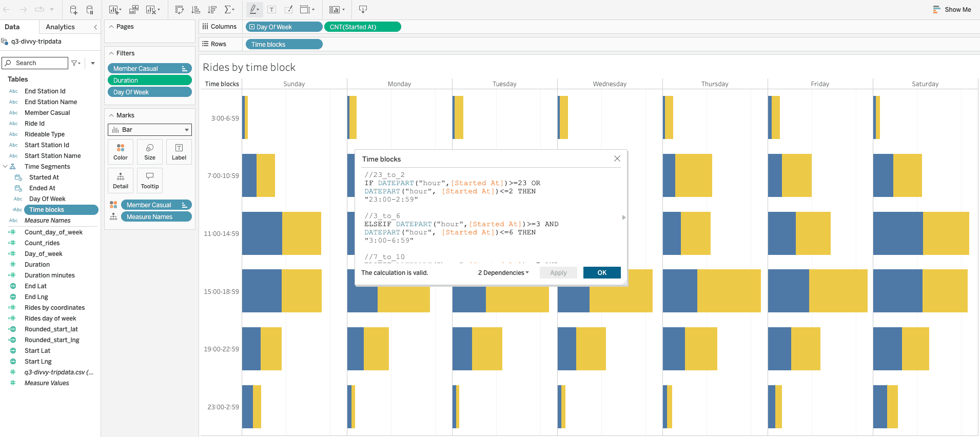Click the Tooltip button on Marks card
This screenshot has width=980, height=437.
point(150,181)
